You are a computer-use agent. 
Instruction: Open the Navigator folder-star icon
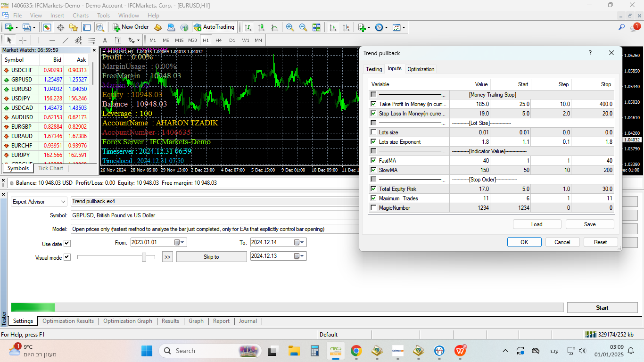tap(74, 27)
